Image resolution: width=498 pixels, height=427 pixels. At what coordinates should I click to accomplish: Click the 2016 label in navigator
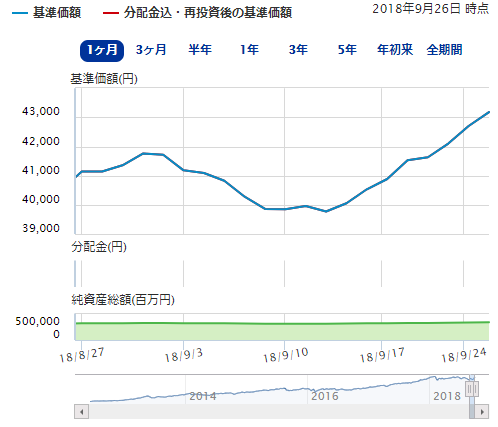pos(325,396)
